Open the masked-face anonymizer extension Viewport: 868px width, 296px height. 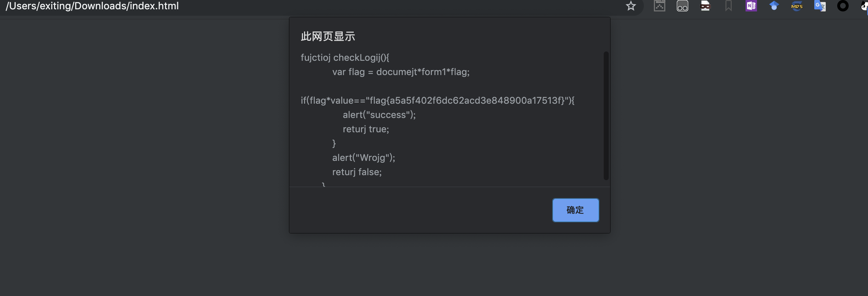tap(705, 6)
